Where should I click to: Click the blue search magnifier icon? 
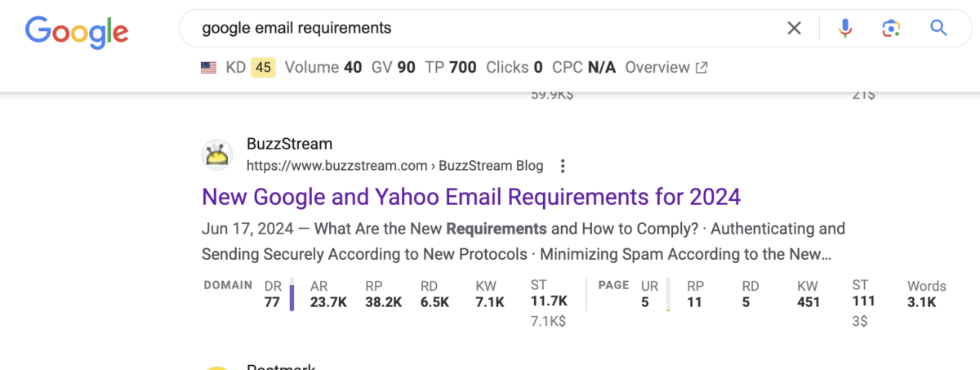(x=938, y=29)
